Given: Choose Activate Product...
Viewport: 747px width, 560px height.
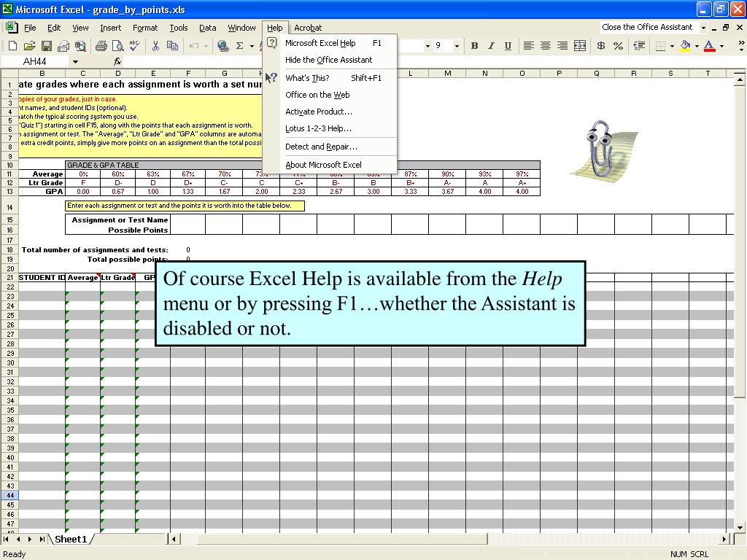Looking at the screenshot, I should 330,112.
